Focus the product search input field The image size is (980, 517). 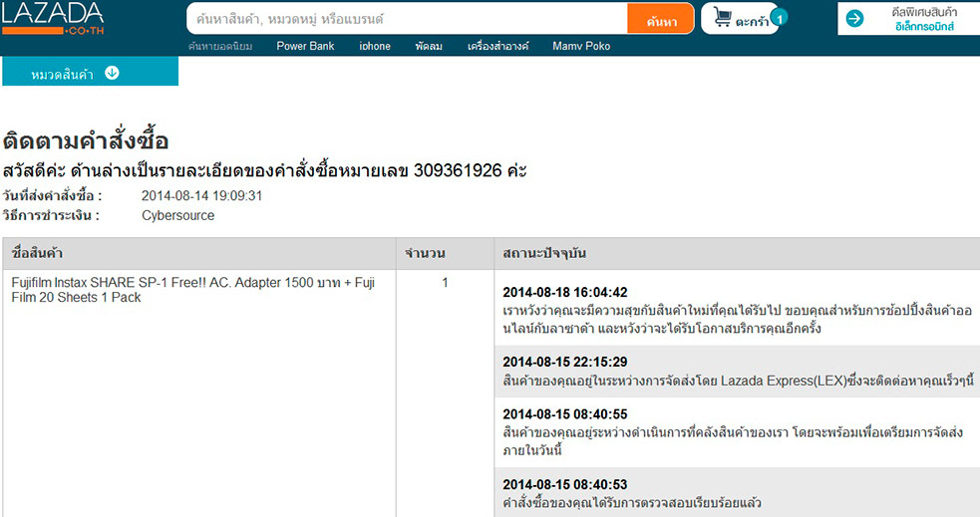408,19
